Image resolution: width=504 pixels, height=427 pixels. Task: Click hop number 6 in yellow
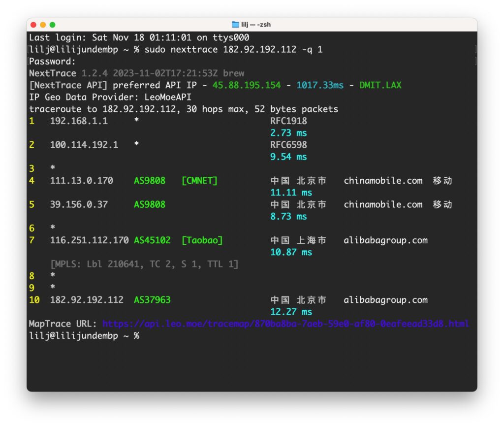click(31, 228)
